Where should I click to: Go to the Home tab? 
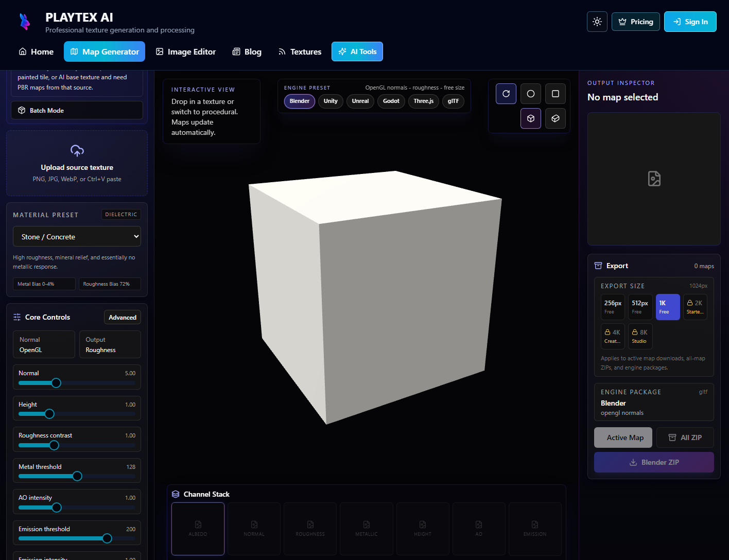click(x=36, y=51)
